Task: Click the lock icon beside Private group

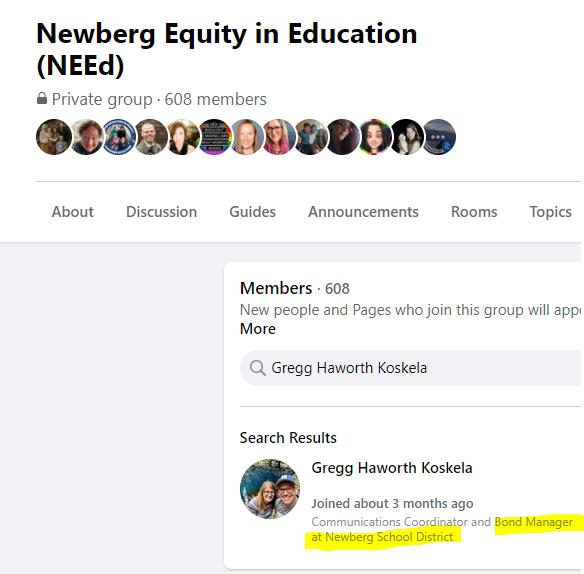Action: point(42,99)
